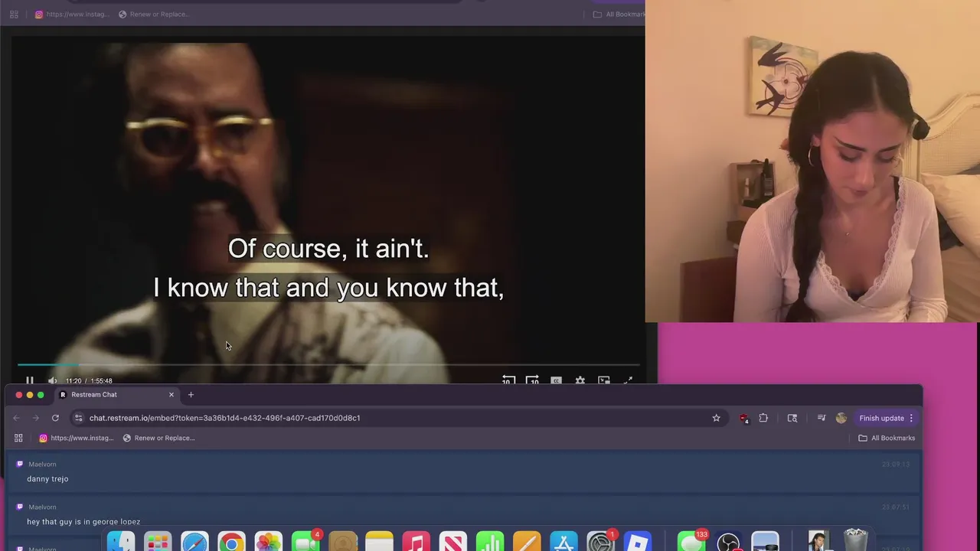Open Photos from the Dock
This screenshot has width=980, height=551.
pyautogui.click(x=268, y=542)
